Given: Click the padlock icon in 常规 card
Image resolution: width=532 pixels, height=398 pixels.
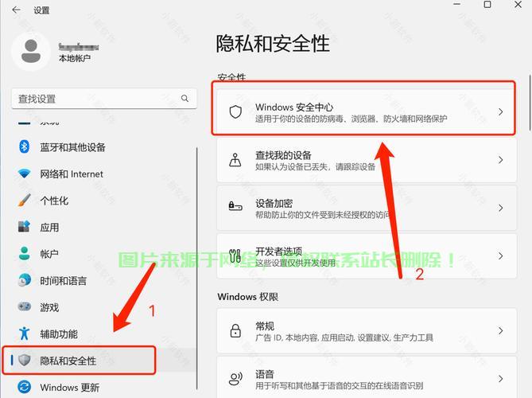Looking at the screenshot, I should [235, 330].
